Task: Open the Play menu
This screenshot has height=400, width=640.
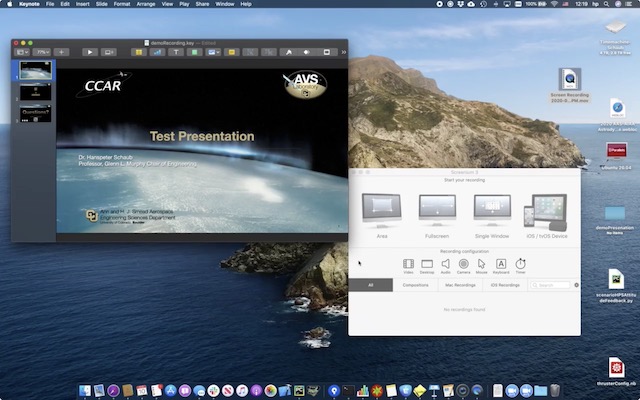Action: (184, 4)
